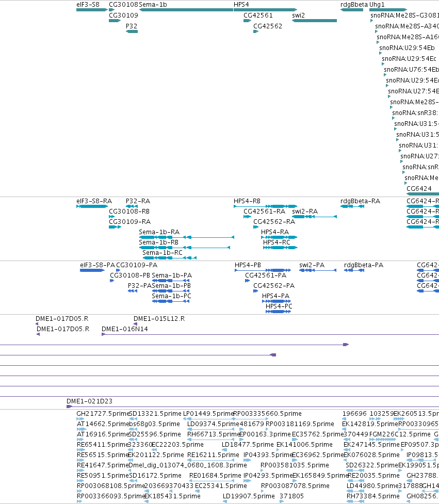Screen dimensions: 439x504
Task: Open the LD18477.5prime EST label
Action: click(x=248, y=445)
